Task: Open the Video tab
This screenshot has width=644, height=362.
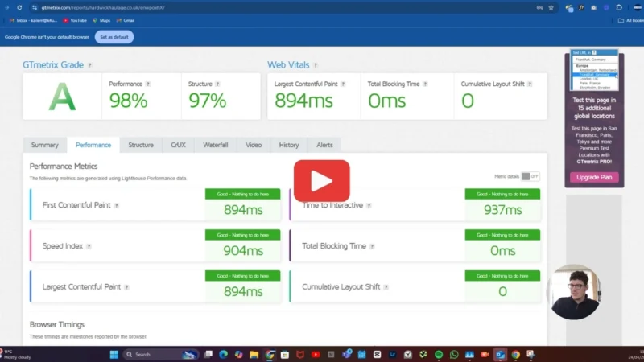Action: (254, 145)
